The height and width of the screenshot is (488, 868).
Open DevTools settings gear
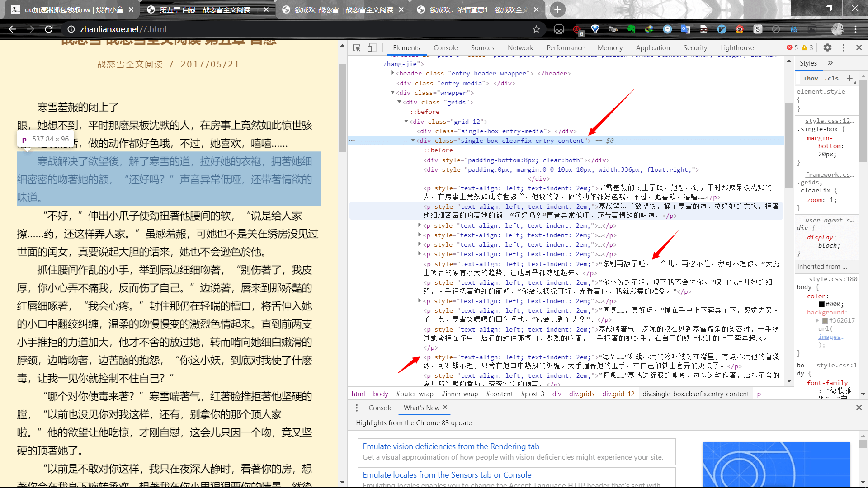[827, 47]
